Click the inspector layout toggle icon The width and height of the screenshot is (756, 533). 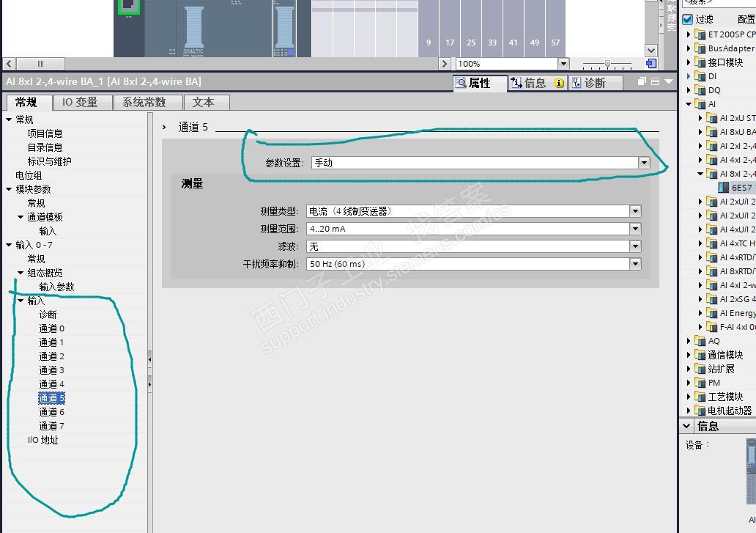655,81
